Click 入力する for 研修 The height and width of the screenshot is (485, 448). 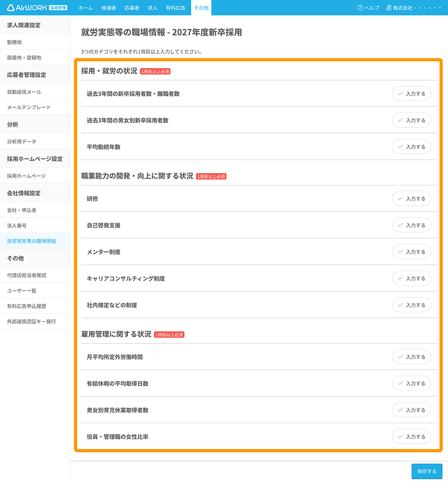click(412, 199)
